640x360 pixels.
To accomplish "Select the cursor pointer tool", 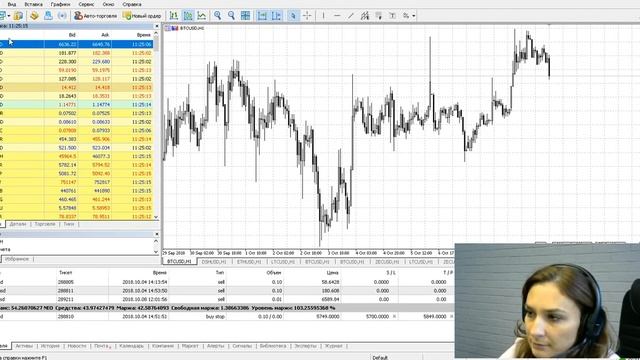I will [293, 16].
